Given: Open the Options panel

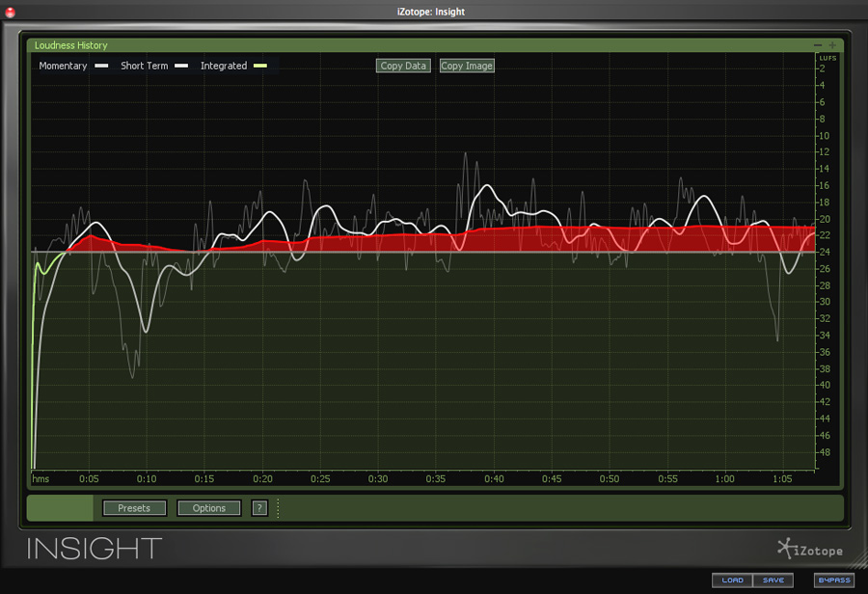Looking at the screenshot, I should click(209, 508).
